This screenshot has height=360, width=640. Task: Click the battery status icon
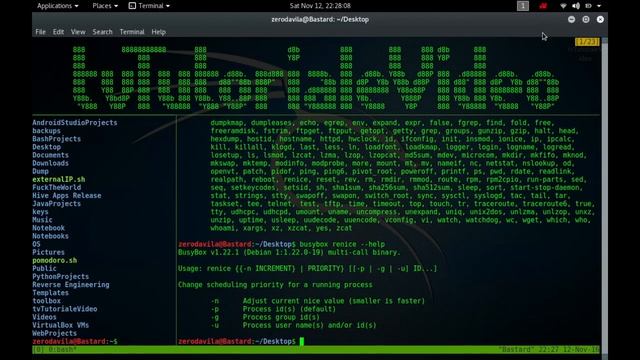pos(588,6)
